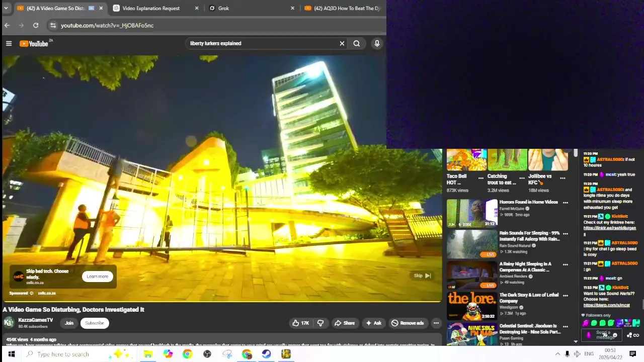The width and height of the screenshot is (644, 362).
Task: Focus the Send a message chat box
Action: (x=602, y=335)
